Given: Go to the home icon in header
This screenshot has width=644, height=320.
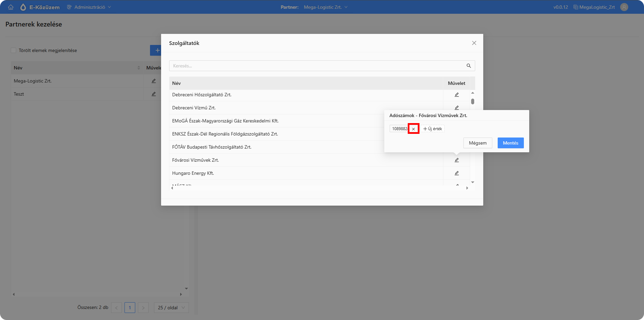Looking at the screenshot, I should 11,7.
